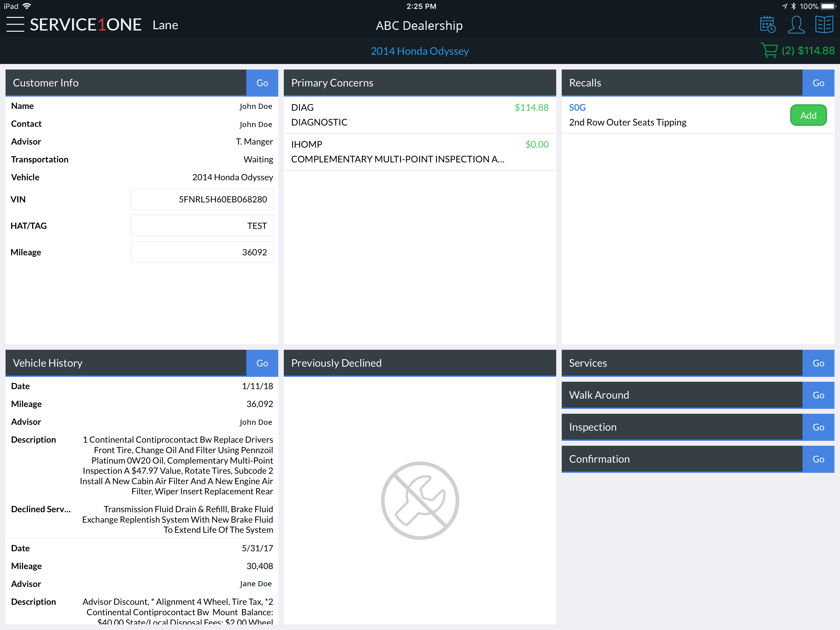
Task: Click the 2014 Honda Odyssey link
Action: (420, 51)
